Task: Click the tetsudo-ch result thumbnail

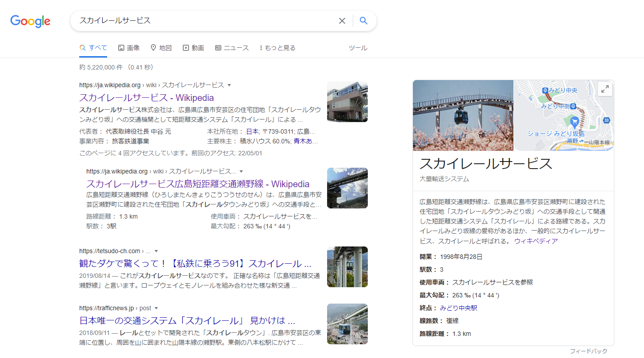Action: tap(347, 267)
